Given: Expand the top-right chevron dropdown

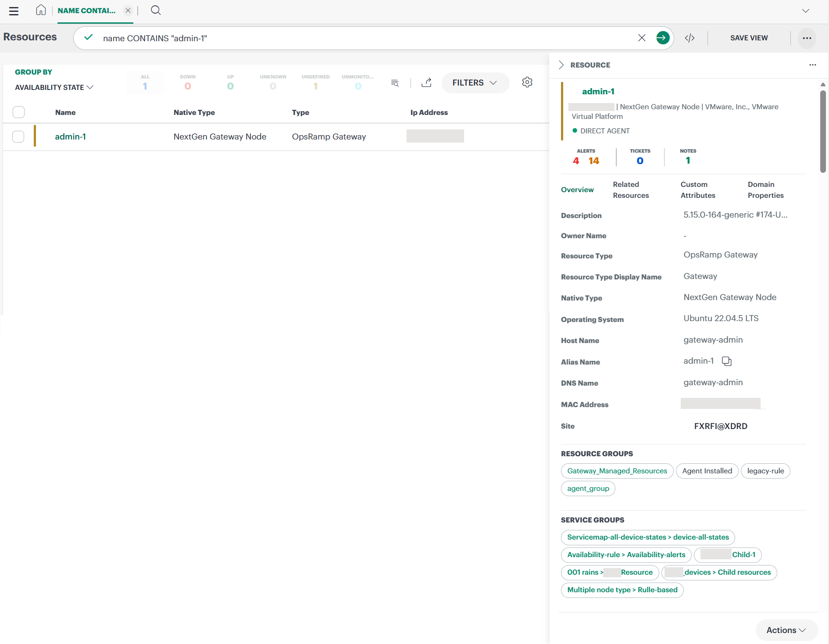Looking at the screenshot, I should [x=806, y=11].
